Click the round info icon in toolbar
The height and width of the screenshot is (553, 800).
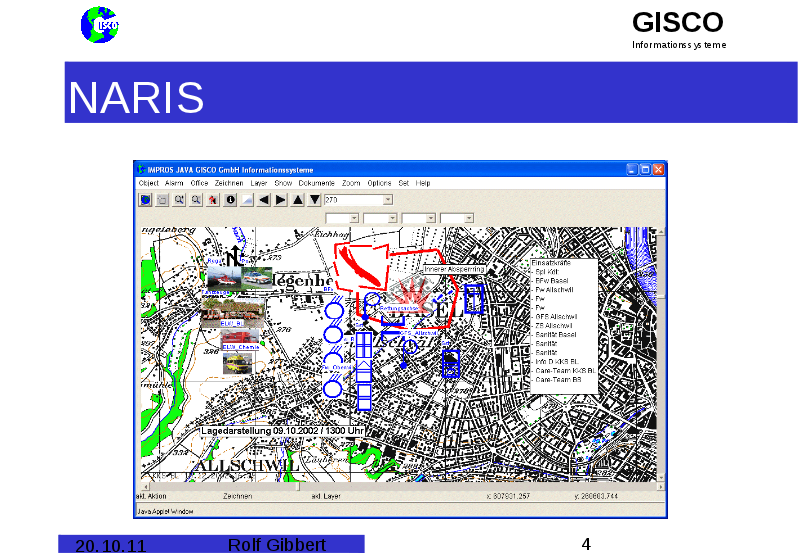point(230,200)
